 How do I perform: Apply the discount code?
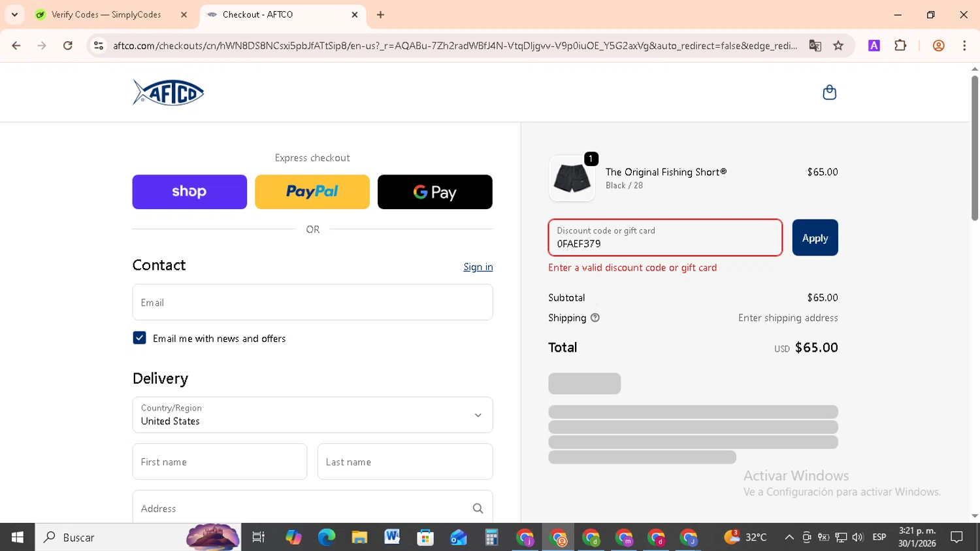coord(815,237)
